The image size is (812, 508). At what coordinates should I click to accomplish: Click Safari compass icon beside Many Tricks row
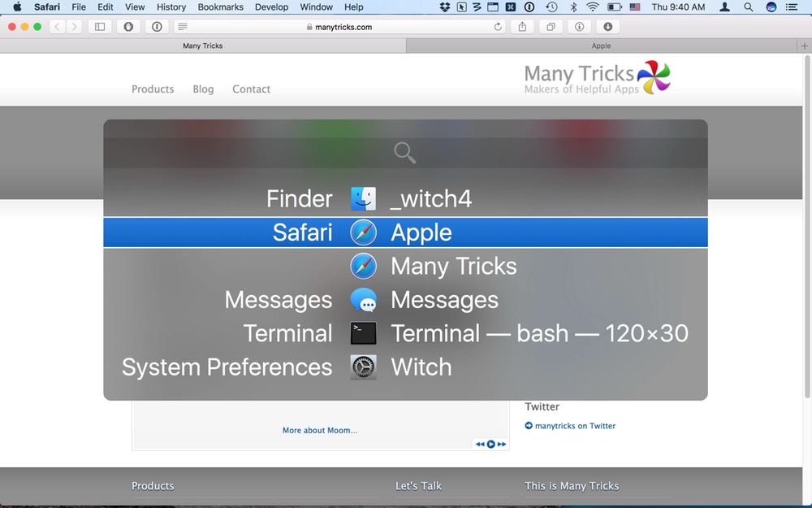364,267
